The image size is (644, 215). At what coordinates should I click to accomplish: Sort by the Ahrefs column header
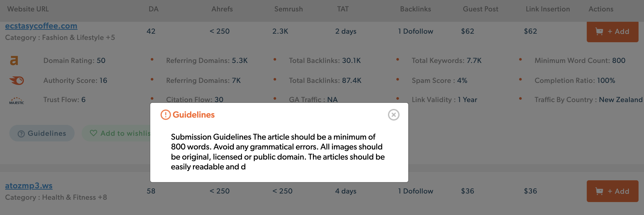[x=222, y=9]
